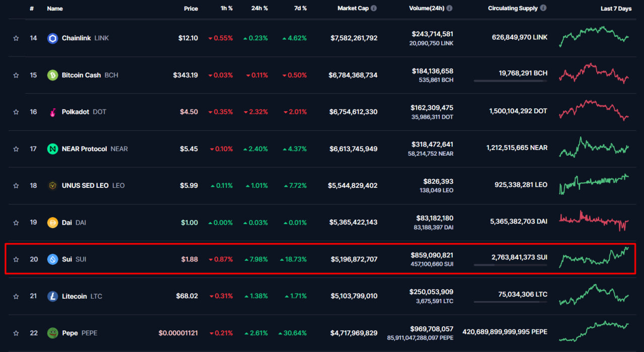Sort by 1h % column

point(226,9)
